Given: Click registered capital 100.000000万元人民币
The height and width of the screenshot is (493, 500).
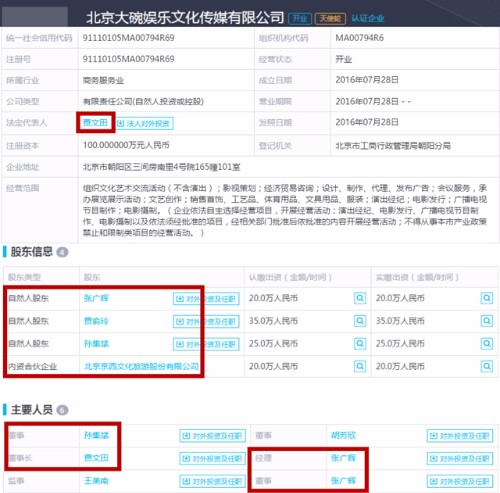Looking at the screenshot, I should [x=126, y=145].
